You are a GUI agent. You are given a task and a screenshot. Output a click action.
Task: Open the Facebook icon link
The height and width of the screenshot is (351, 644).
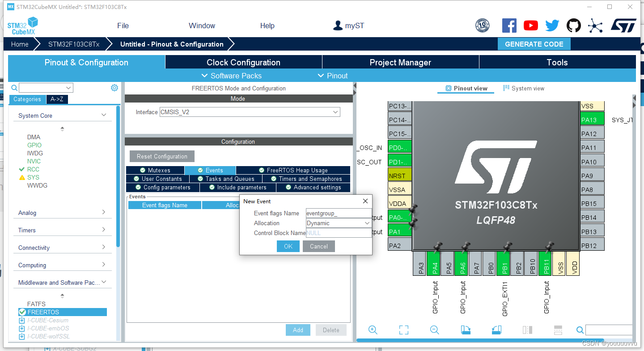(x=509, y=26)
